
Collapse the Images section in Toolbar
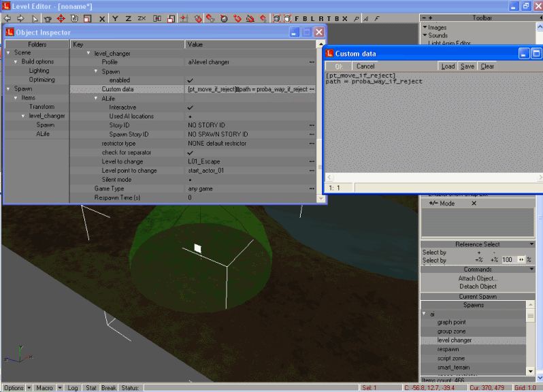tap(425, 27)
